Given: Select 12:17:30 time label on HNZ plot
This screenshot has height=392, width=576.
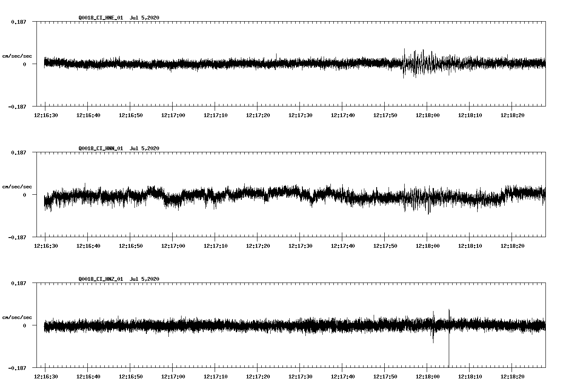Looking at the screenshot, I should (300, 377).
